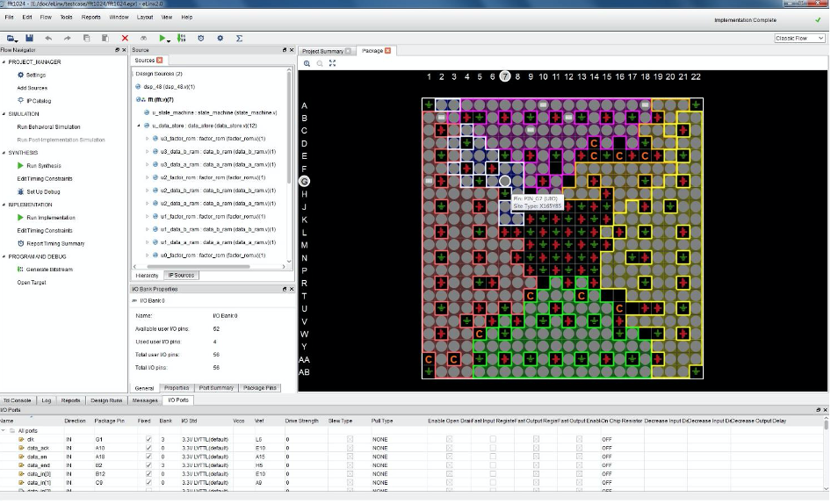Click the Sigma icon in the toolbar
The height and width of the screenshot is (504, 831).
click(x=239, y=38)
